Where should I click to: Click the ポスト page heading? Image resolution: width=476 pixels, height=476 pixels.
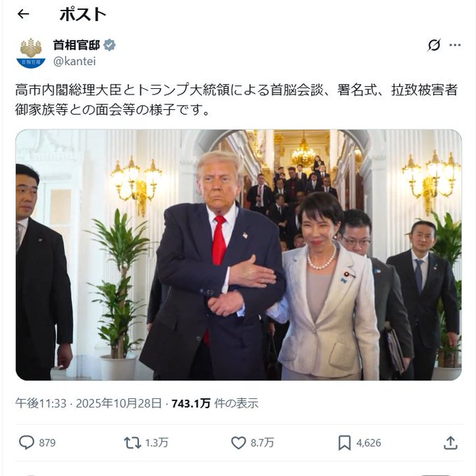(x=83, y=14)
